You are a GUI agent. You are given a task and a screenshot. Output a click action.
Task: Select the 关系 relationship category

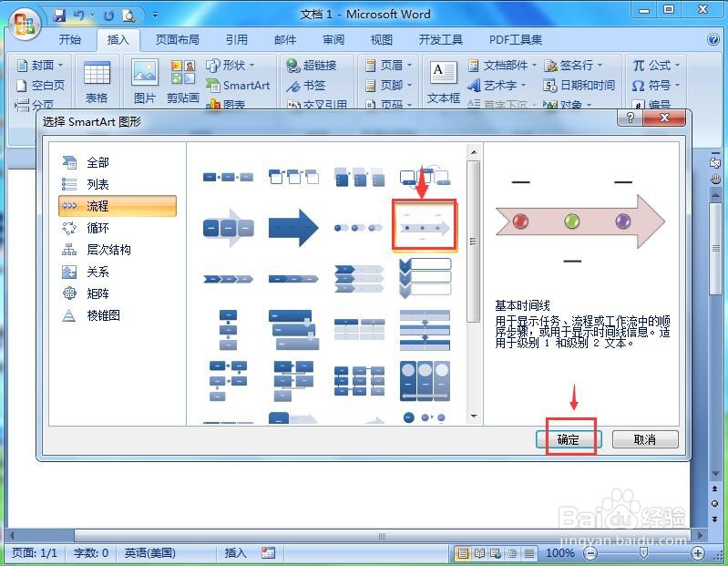(117, 272)
